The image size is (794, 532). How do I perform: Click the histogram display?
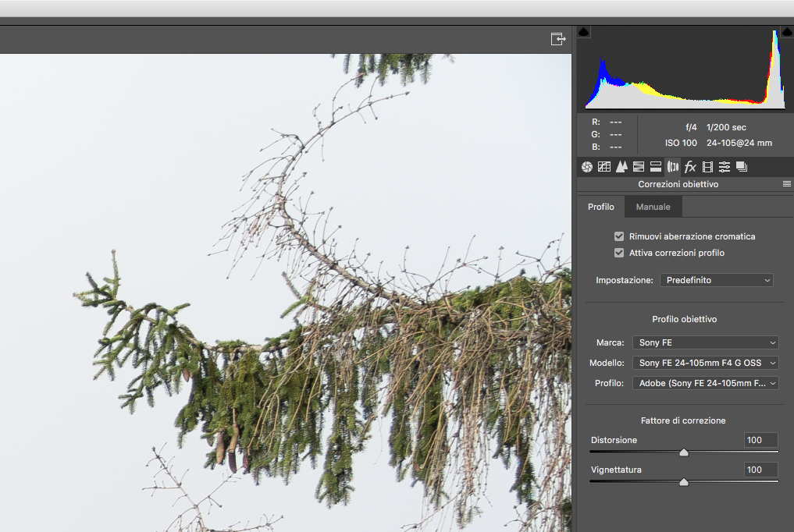pyautogui.click(x=685, y=69)
